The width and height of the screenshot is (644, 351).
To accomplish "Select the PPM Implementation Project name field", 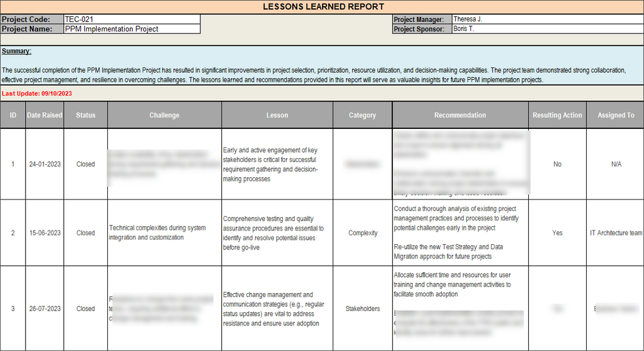I will click(x=132, y=29).
